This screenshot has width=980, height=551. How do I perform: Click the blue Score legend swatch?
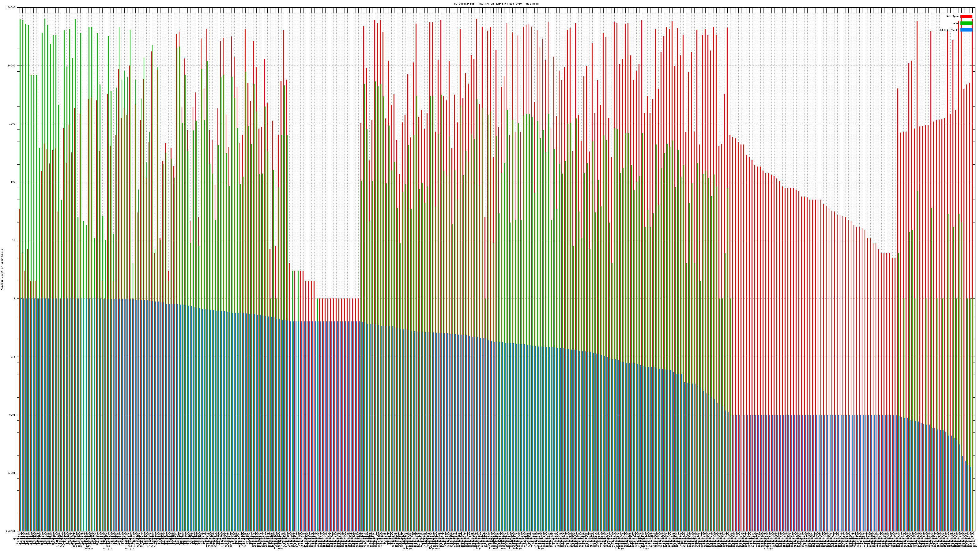coord(966,30)
